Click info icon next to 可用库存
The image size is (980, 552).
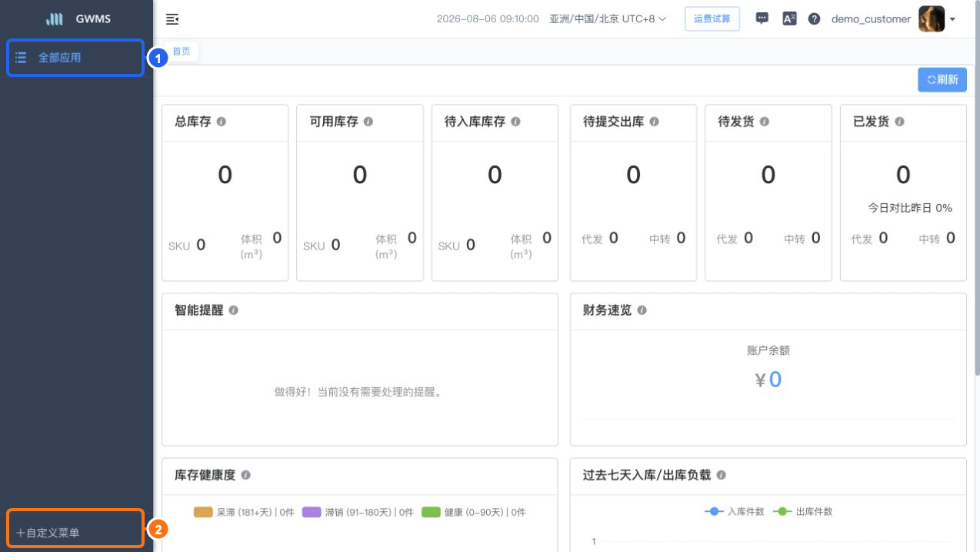click(368, 122)
